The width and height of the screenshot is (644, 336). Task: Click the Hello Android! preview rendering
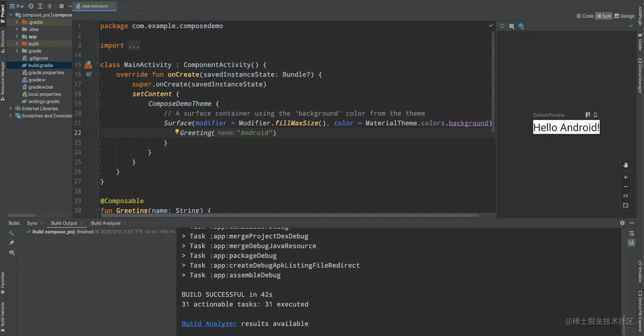[566, 127]
